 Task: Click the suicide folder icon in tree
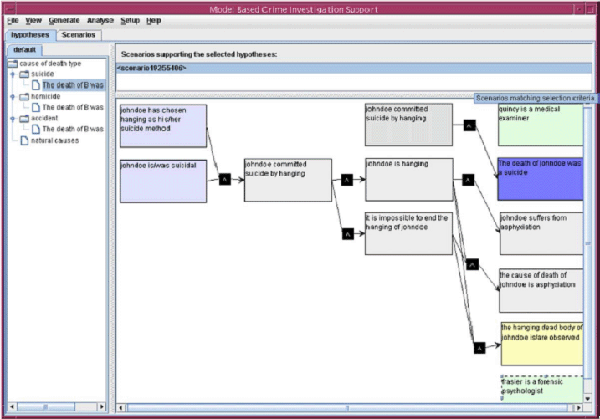[24, 74]
